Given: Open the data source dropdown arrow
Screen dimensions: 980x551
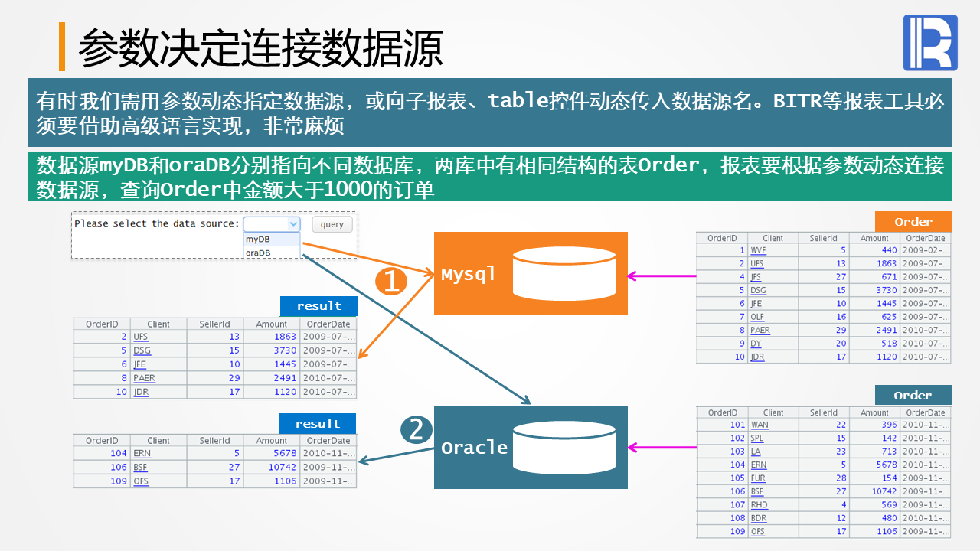Looking at the screenshot, I should pos(293,224).
